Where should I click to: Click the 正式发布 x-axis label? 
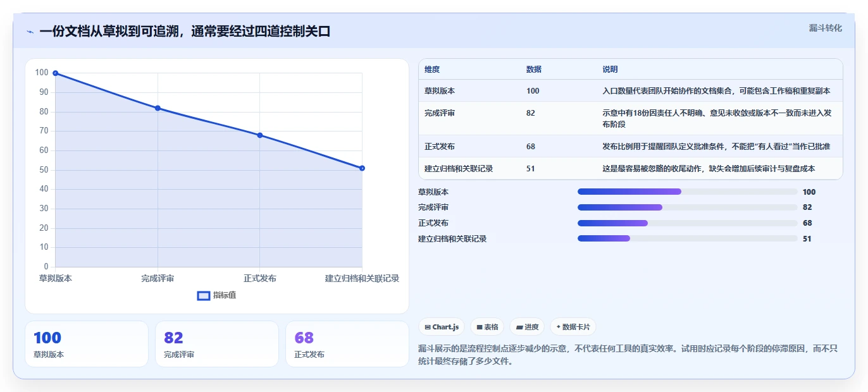coord(260,278)
